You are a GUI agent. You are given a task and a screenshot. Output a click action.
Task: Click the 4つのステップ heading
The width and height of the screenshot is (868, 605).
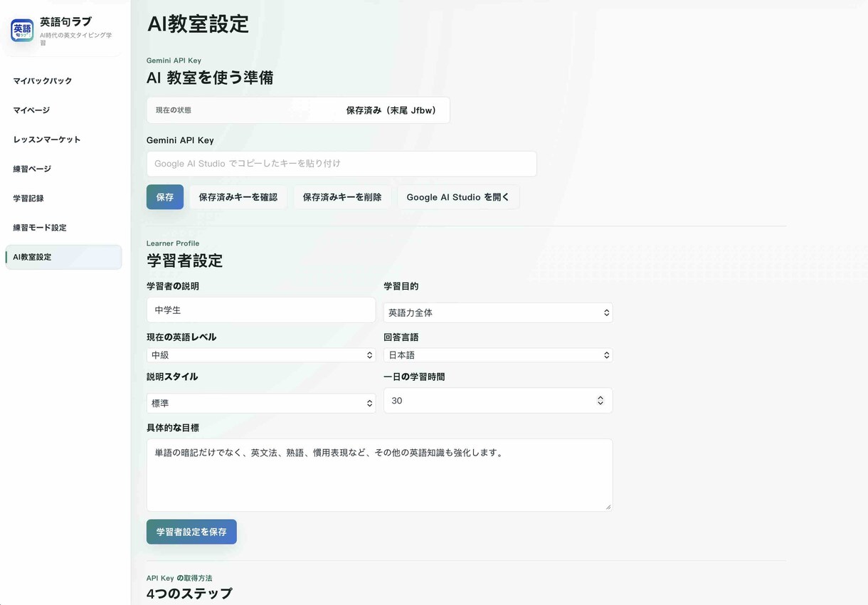point(189,594)
